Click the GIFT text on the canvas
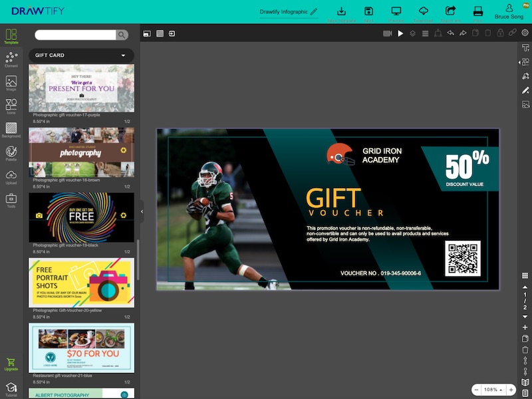This screenshot has height=399, width=532. (x=333, y=198)
